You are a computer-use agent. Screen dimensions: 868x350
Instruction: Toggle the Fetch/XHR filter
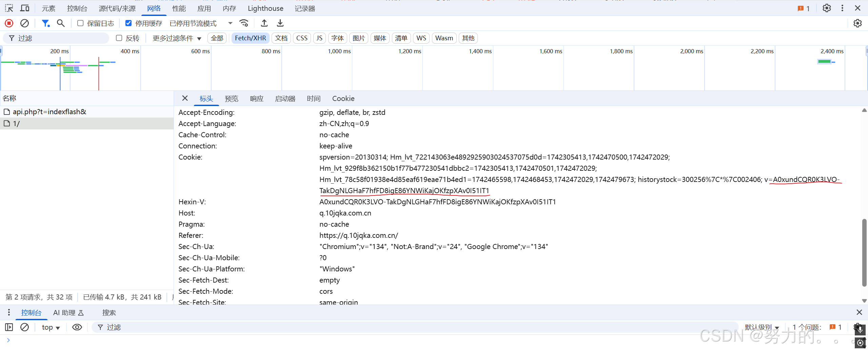coord(251,38)
